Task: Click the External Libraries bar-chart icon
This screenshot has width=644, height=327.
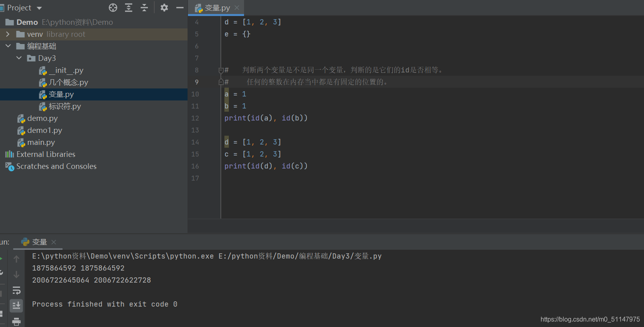Action: (x=10, y=154)
